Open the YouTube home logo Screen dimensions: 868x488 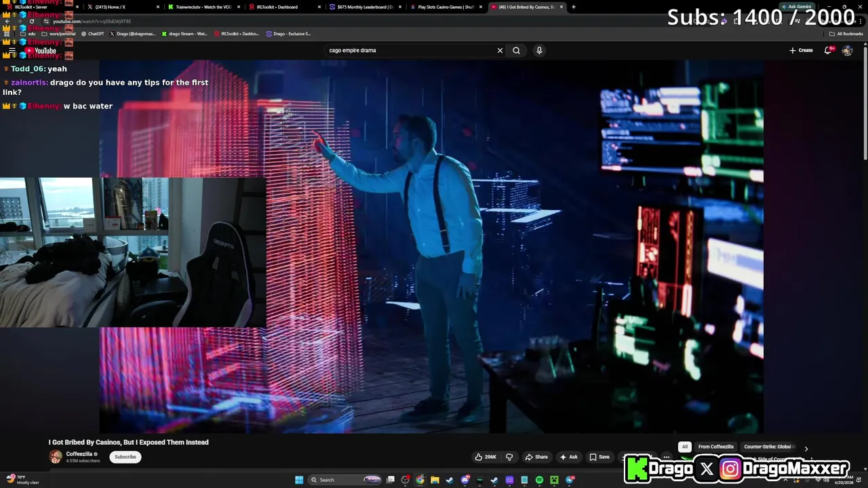41,51
